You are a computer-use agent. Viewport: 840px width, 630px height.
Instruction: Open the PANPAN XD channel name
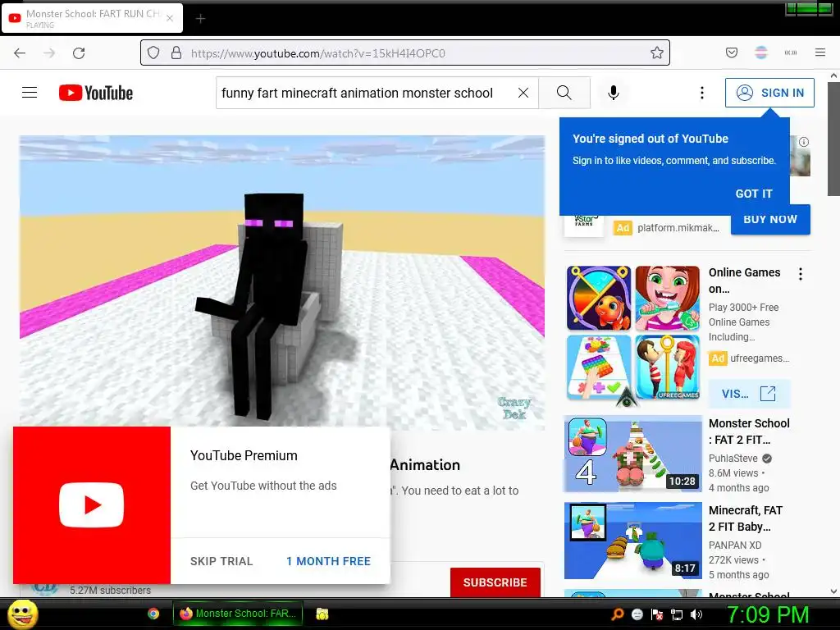(x=735, y=545)
